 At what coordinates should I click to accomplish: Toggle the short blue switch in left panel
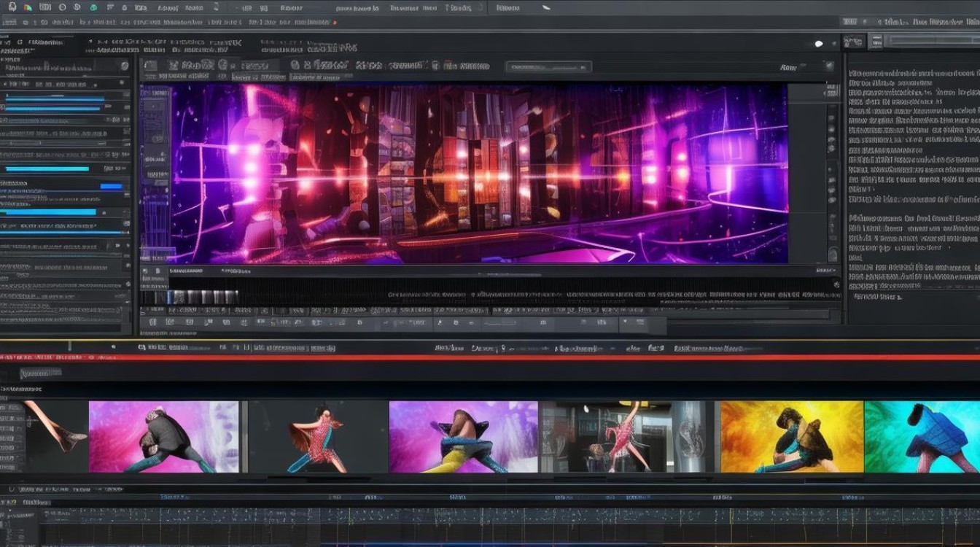tap(112, 187)
